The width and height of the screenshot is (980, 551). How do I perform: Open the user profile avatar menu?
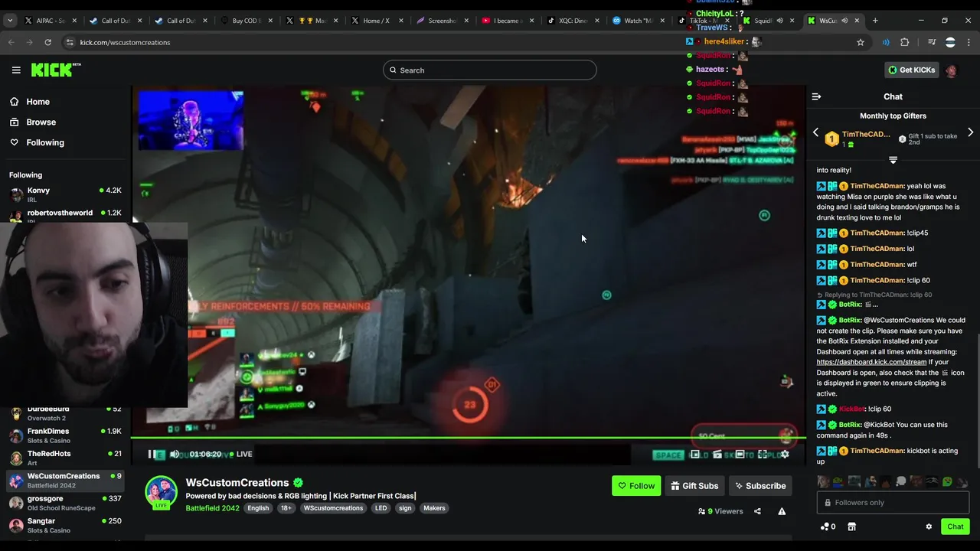pyautogui.click(x=951, y=70)
